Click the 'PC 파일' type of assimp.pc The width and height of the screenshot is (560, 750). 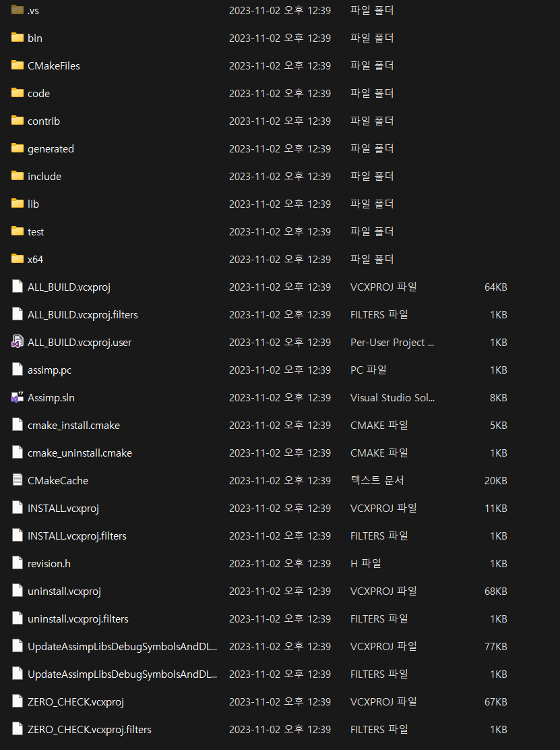click(x=368, y=370)
